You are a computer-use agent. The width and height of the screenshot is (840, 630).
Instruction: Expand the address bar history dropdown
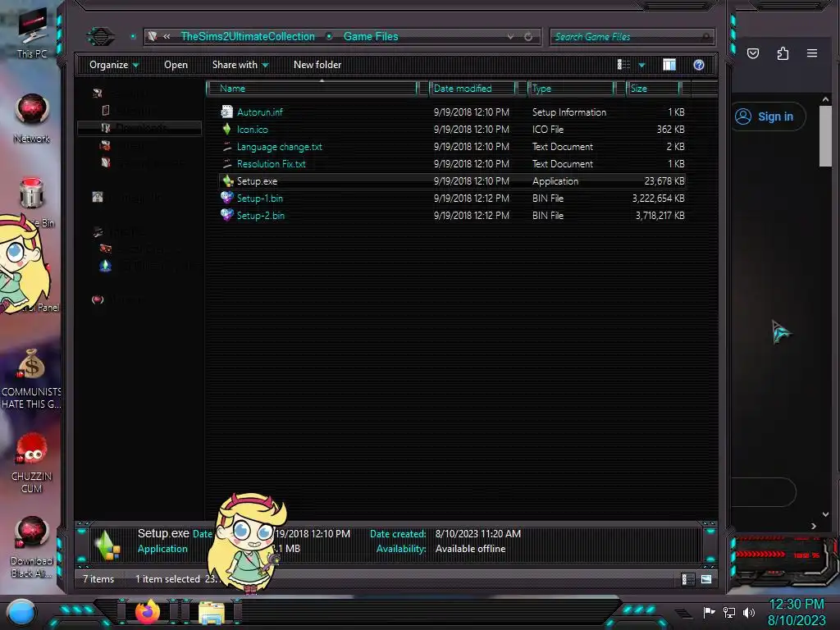click(510, 36)
